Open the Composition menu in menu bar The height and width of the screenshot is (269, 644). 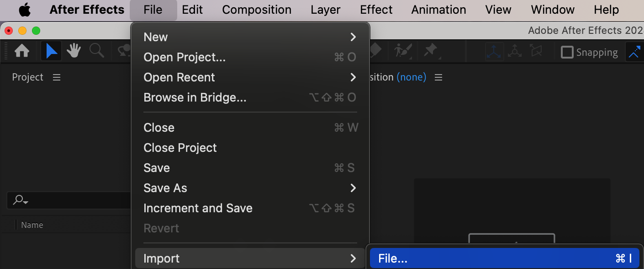coord(257,10)
